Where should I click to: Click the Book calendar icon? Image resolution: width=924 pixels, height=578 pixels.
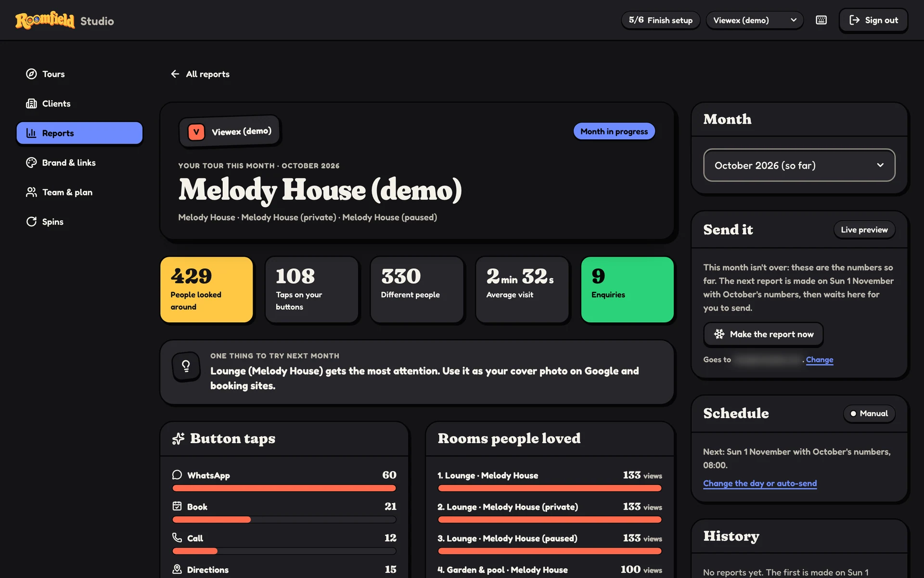click(177, 506)
